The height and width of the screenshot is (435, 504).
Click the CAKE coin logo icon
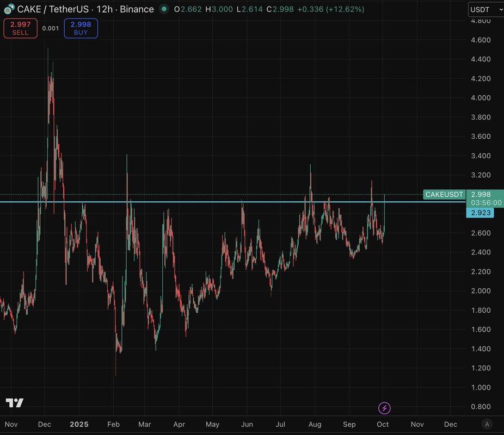(x=9, y=9)
